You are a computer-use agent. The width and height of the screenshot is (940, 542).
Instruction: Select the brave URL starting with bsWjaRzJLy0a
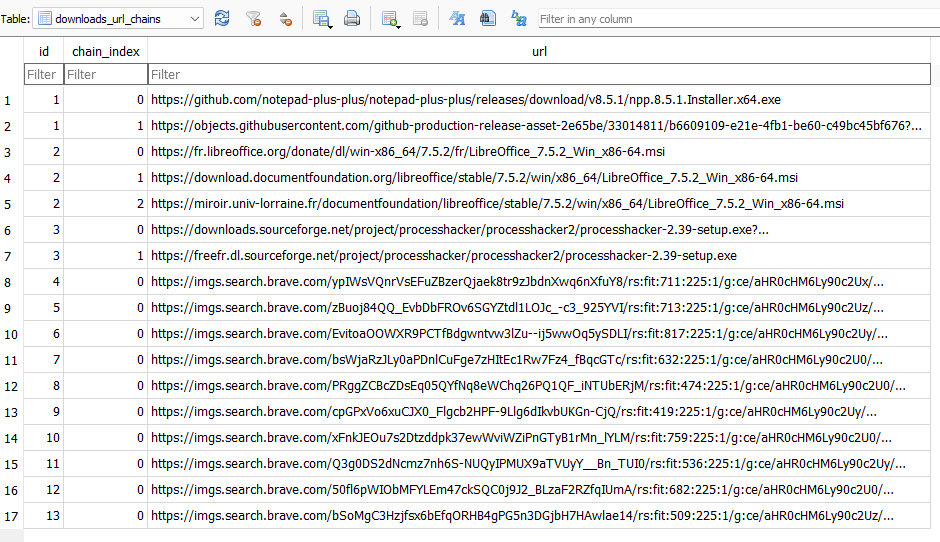pos(539,359)
